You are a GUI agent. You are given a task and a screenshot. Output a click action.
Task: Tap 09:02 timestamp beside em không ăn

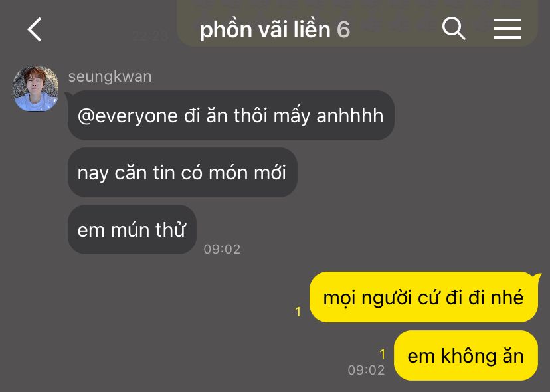[x=366, y=370]
